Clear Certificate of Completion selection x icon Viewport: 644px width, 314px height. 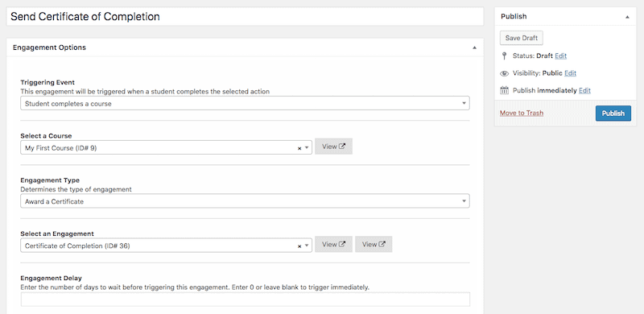[x=299, y=246]
